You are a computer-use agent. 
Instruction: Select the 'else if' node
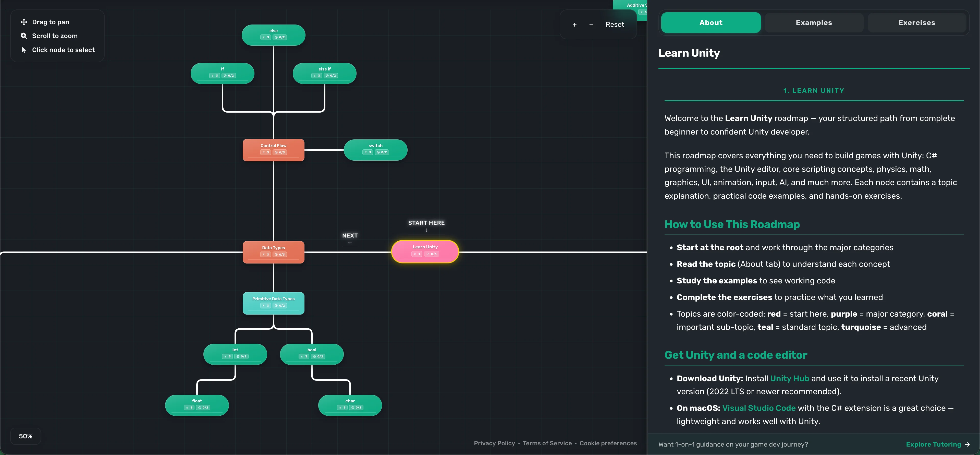point(325,73)
